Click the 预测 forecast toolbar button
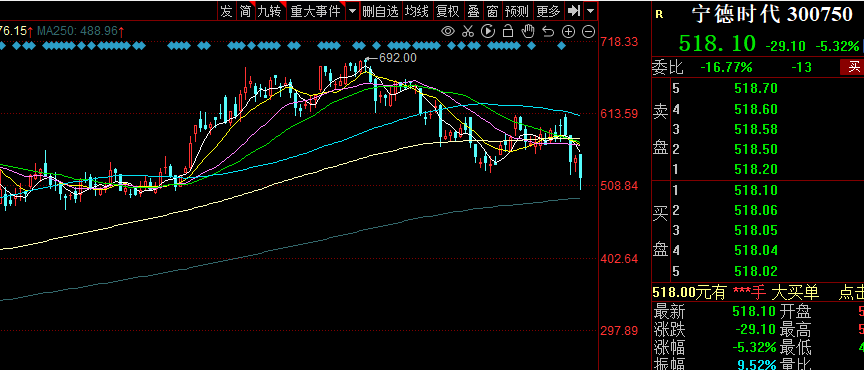Screen dimensions: 864x370 (516, 10)
